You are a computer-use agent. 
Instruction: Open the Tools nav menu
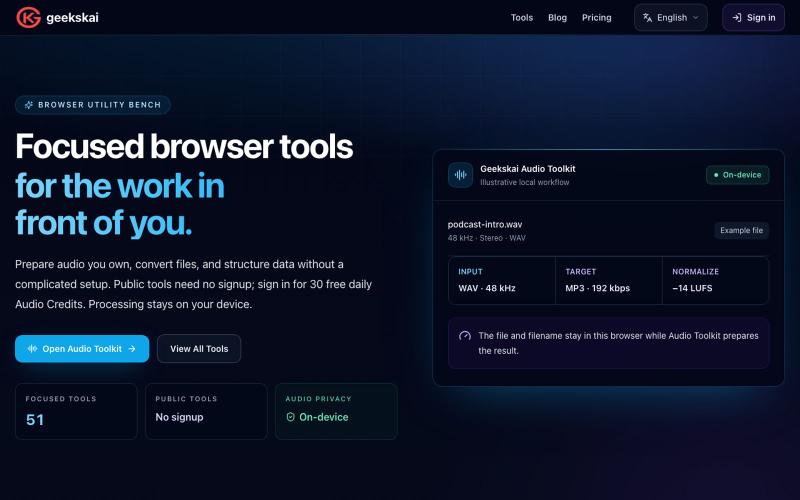click(522, 17)
